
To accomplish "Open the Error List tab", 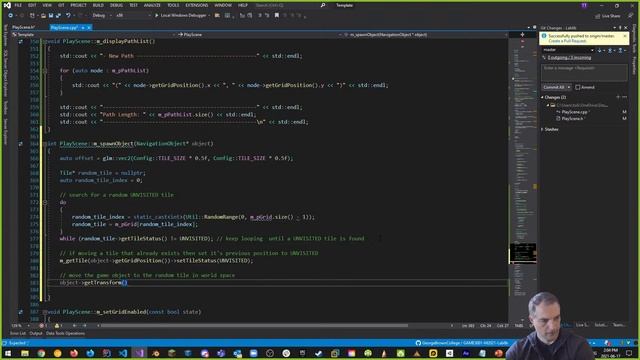I will 18,333.
